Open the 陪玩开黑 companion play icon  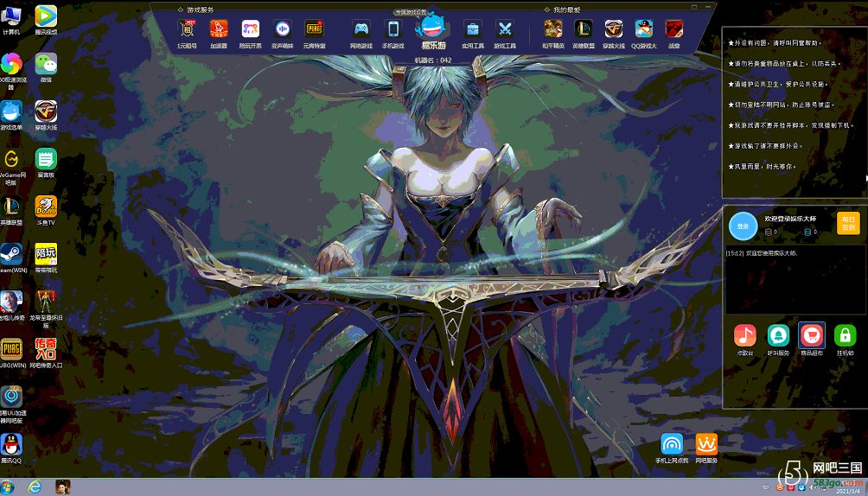[x=250, y=29]
